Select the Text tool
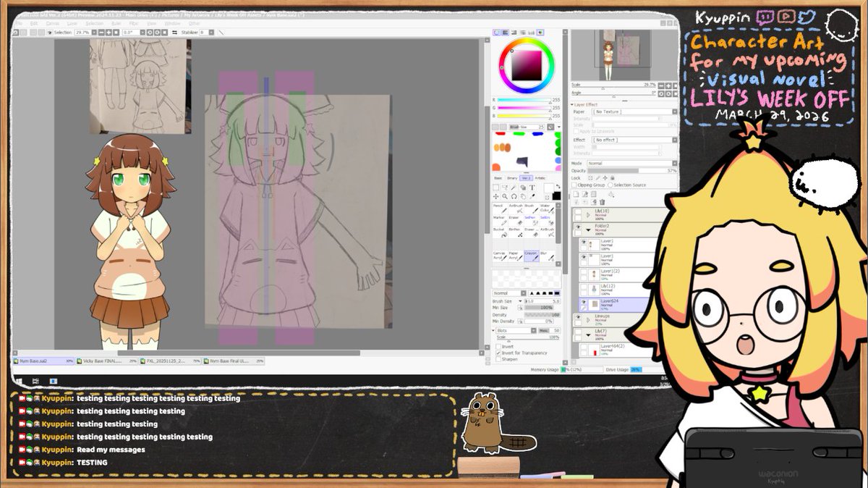The image size is (868, 488). pyautogui.click(x=532, y=188)
